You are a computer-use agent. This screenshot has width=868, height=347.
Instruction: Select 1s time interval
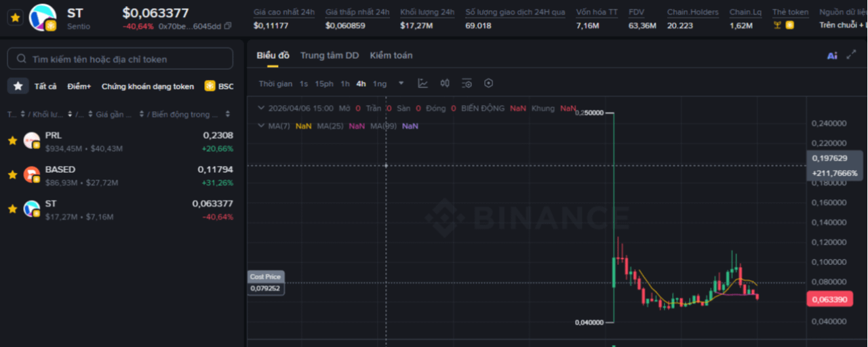pos(304,83)
